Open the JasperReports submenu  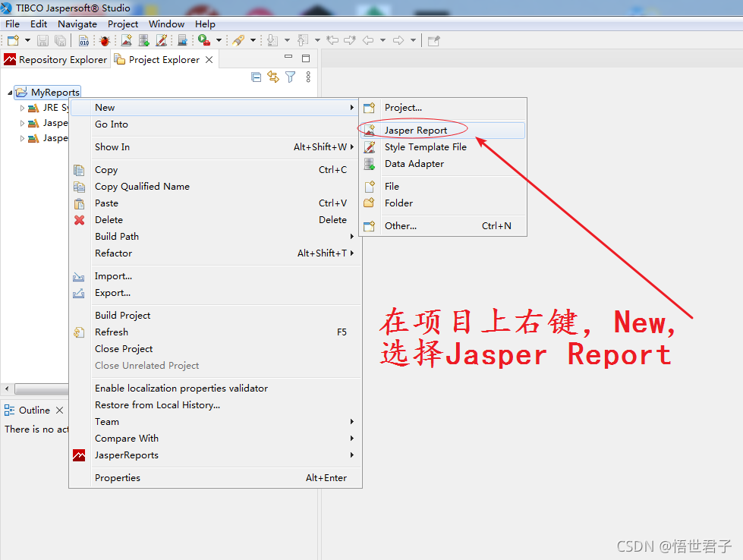click(x=216, y=455)
